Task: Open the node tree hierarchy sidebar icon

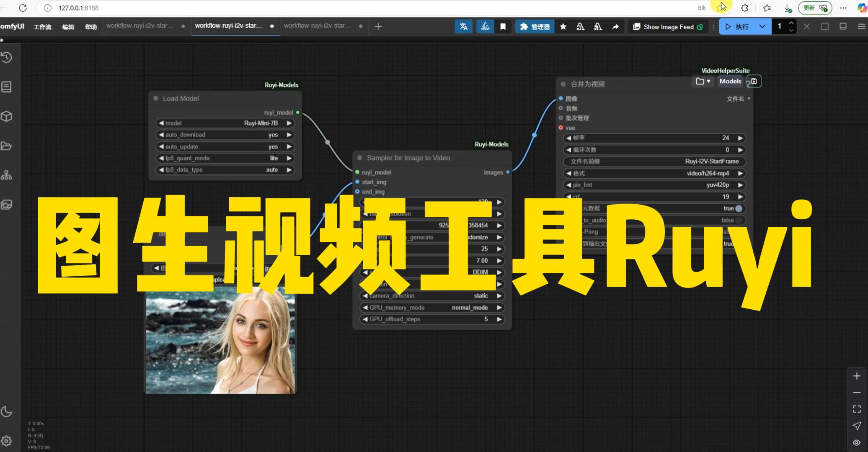Action: click(x=7, y=175)
